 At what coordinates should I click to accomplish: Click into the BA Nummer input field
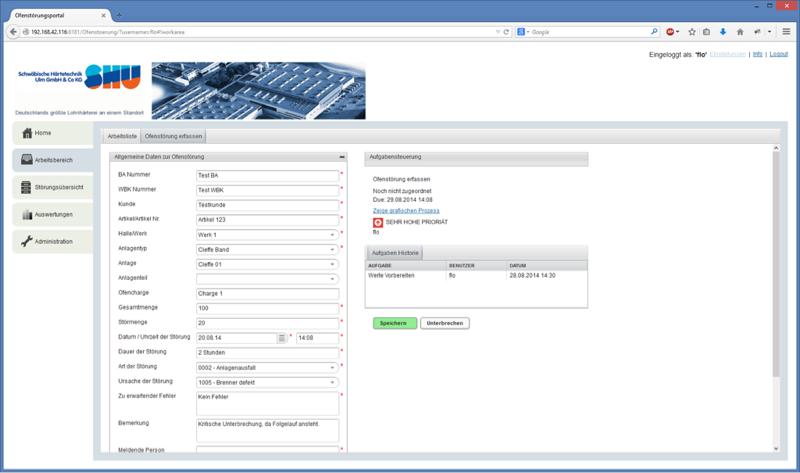(x=267, y=175)
